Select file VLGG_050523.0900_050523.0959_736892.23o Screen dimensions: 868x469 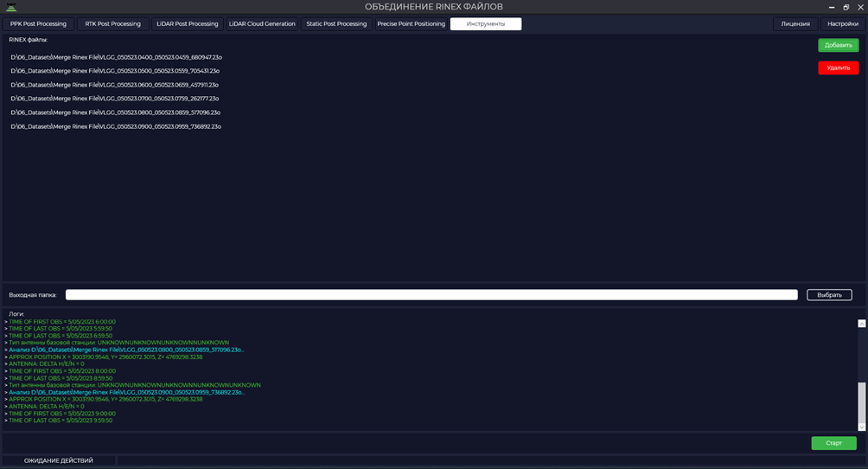[116, 126]
